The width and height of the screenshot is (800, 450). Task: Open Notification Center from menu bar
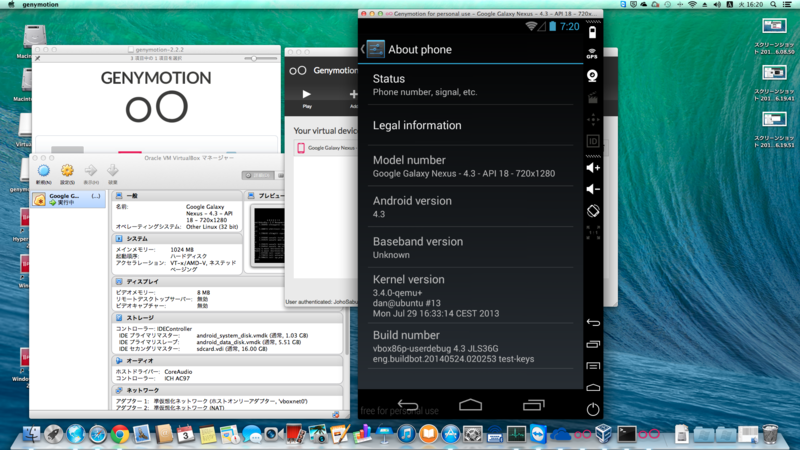(x=787, y=4)
